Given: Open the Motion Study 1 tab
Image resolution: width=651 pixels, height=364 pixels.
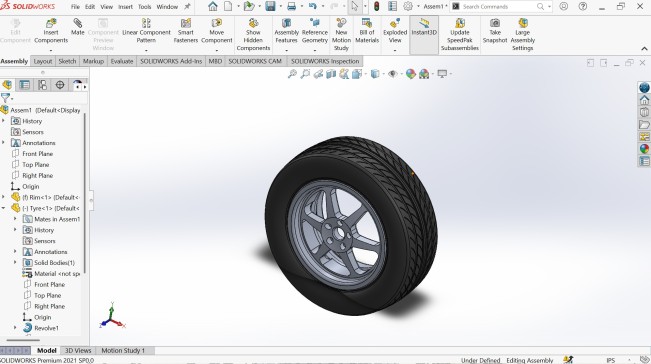Looking at the screenshot, I should [x=123, y=350].
